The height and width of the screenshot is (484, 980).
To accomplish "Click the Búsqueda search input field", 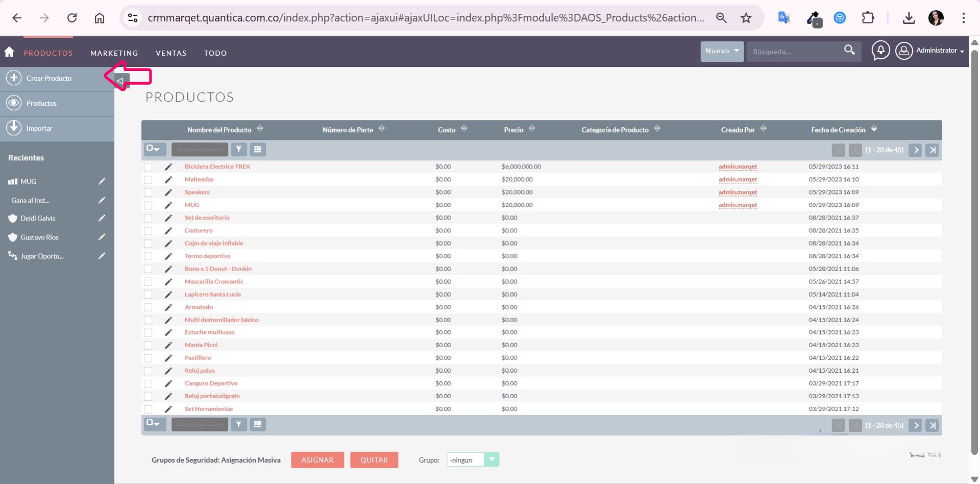I will (793, 52).
